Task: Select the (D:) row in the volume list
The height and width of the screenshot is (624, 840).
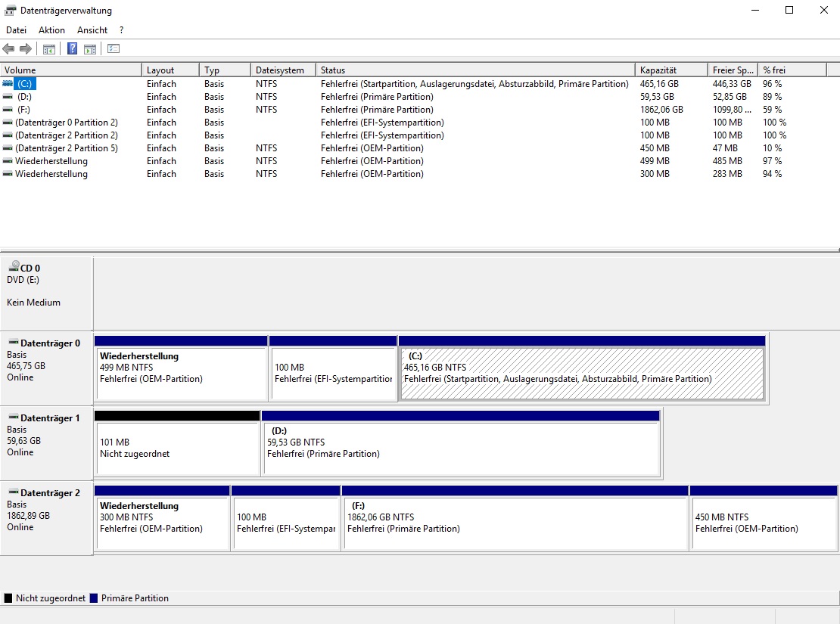Action: [x=419, y=96]
